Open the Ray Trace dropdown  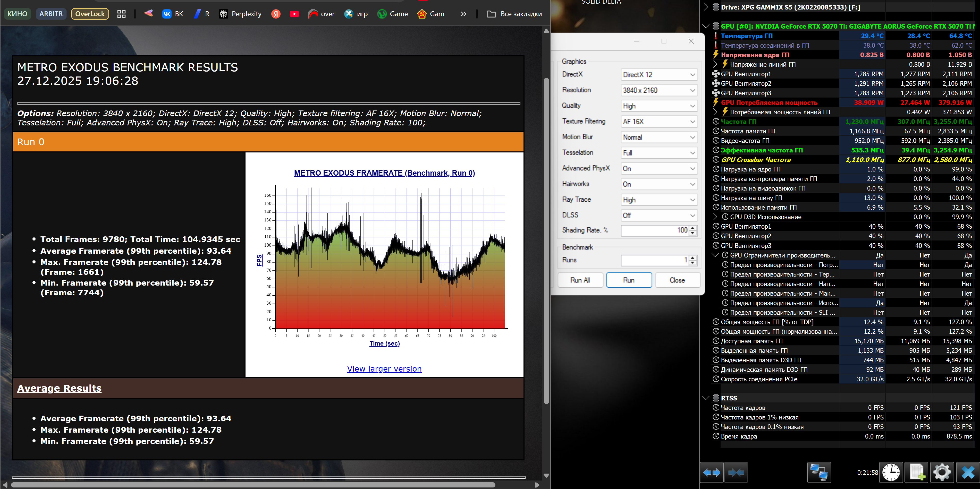coord(659,200)
